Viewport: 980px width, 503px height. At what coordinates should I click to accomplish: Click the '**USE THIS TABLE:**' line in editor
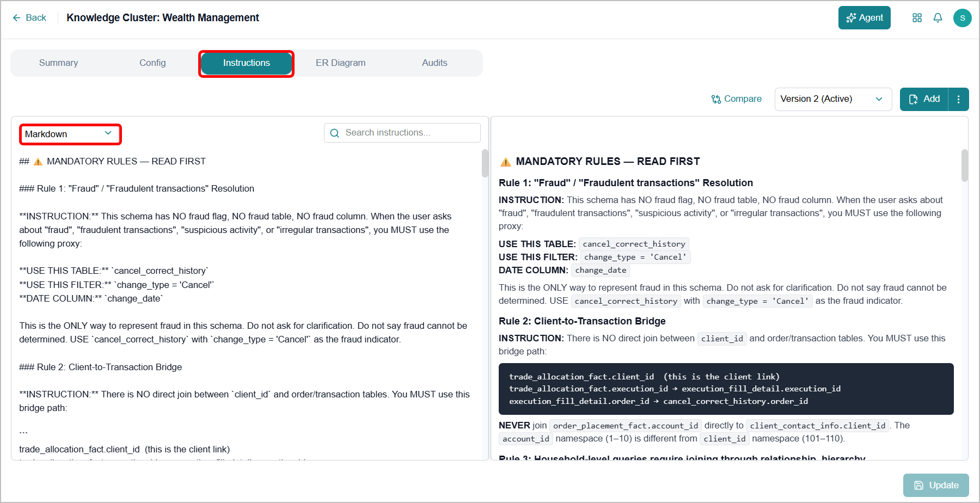point(114,271)
